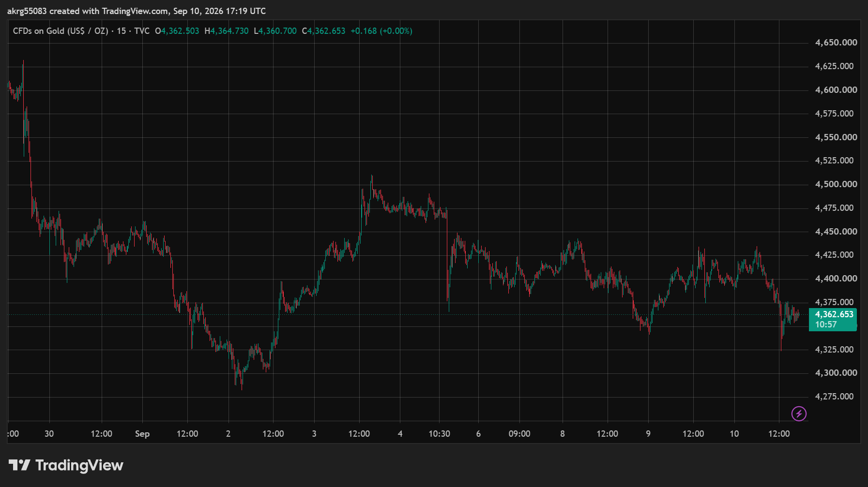Click the Sep marker on the time axis

point(142,434)
